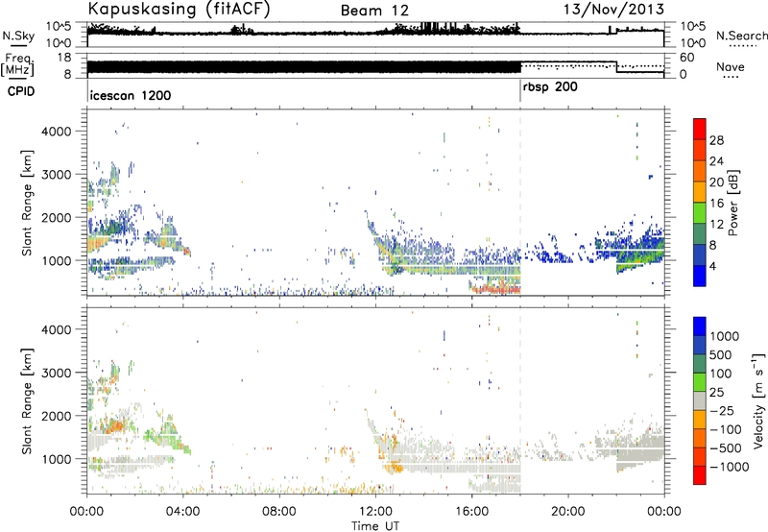The image size is (768, 532).
Task: Click the strong red echo near 17:00 in power panel
Action: [495, 289]
